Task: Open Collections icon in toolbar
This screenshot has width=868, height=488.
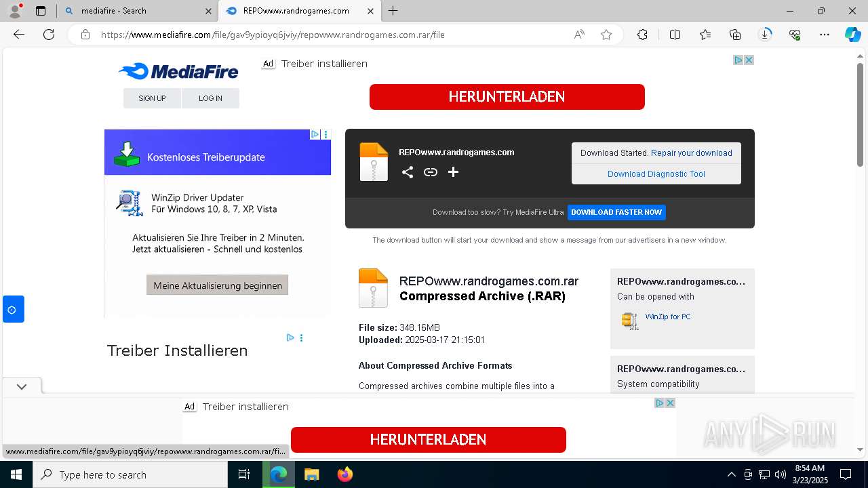Action: pos(735,35)
